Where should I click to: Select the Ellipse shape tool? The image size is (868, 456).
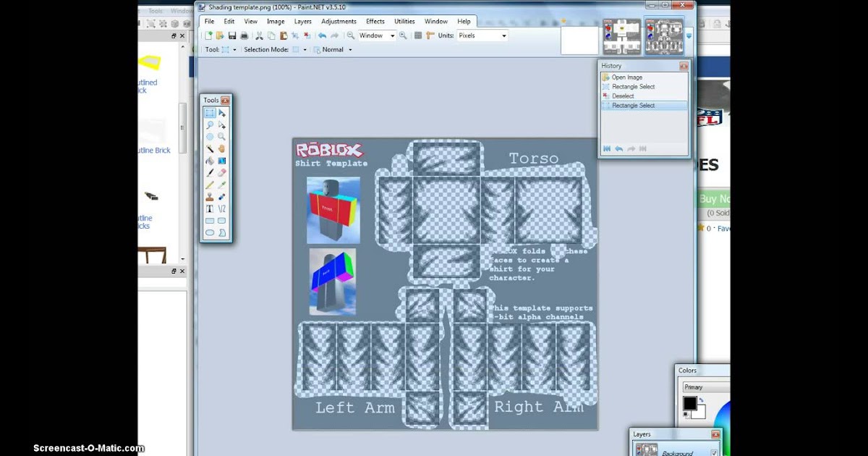210,232
